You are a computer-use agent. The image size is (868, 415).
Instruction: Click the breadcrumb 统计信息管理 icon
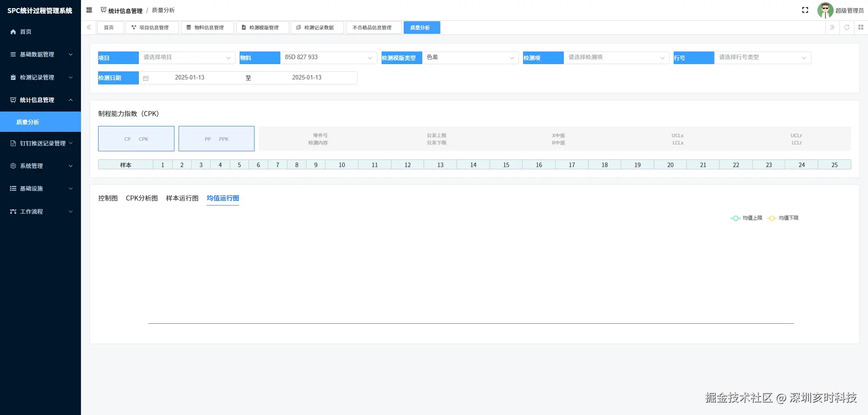104,10
